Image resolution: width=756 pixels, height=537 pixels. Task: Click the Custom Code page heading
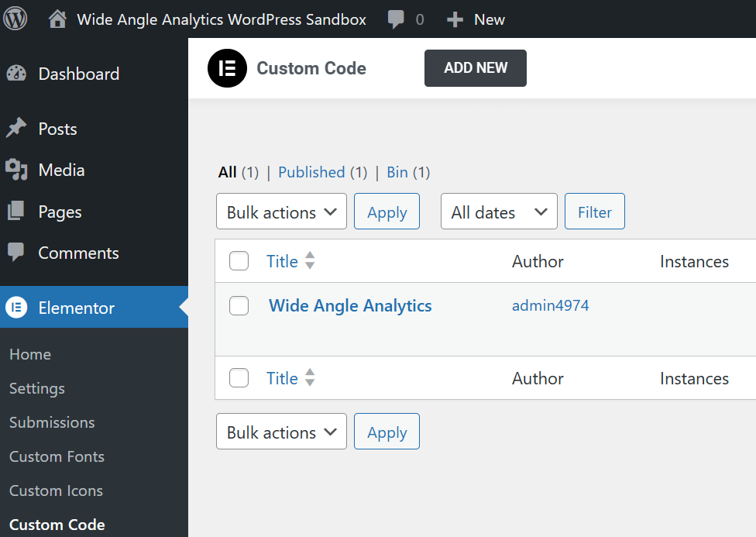pos(311,68)
